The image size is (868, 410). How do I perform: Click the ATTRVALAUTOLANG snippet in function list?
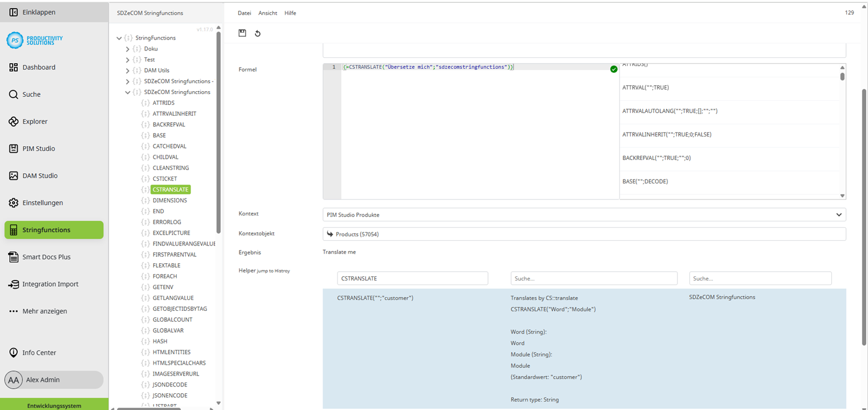670,111
